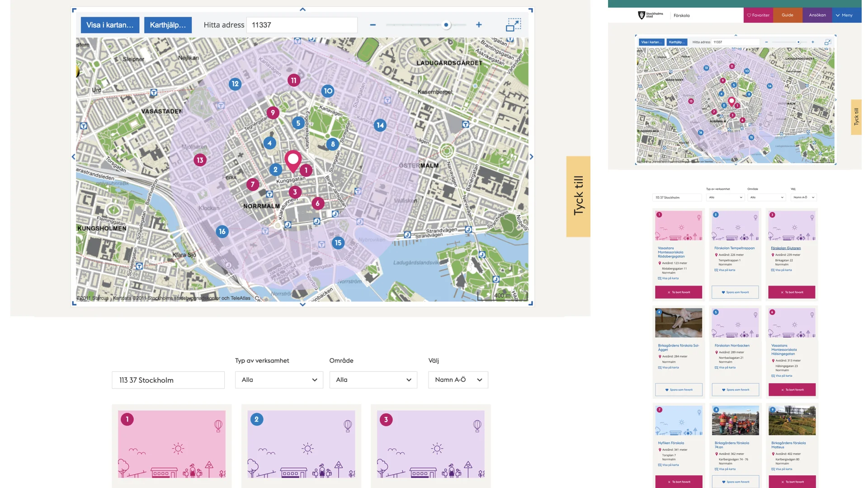868x488 pixels.
Task: Select blue map marker number 12
Action: coord(235,84)
